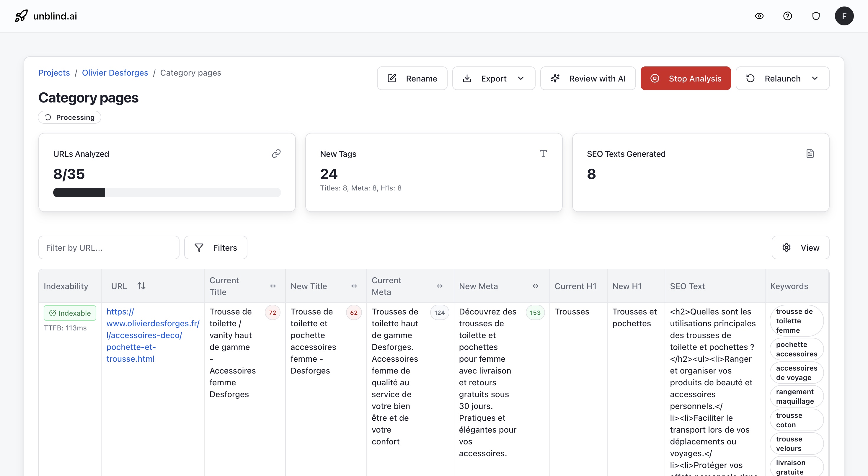Click the 'accessoires de voyage' keyword tag

point(797,373)
